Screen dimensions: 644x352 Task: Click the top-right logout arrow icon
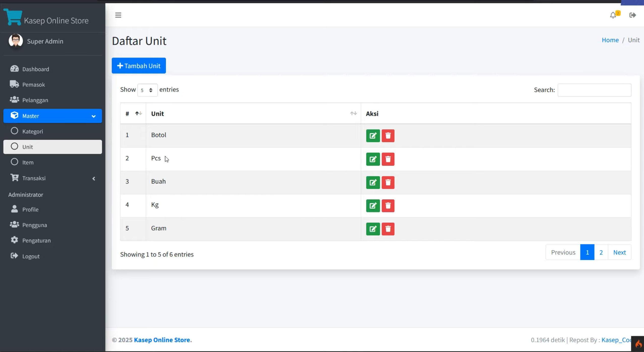click(x=632, y=15)
